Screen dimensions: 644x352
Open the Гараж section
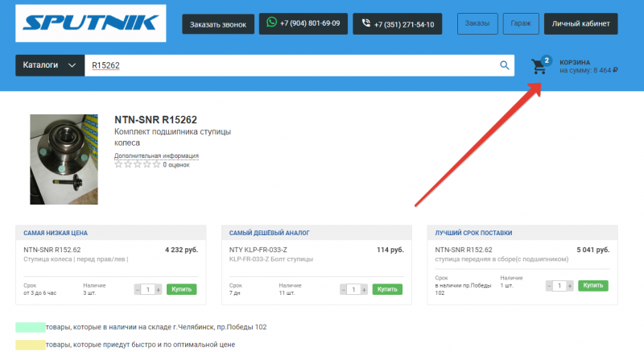coord(521,23)
